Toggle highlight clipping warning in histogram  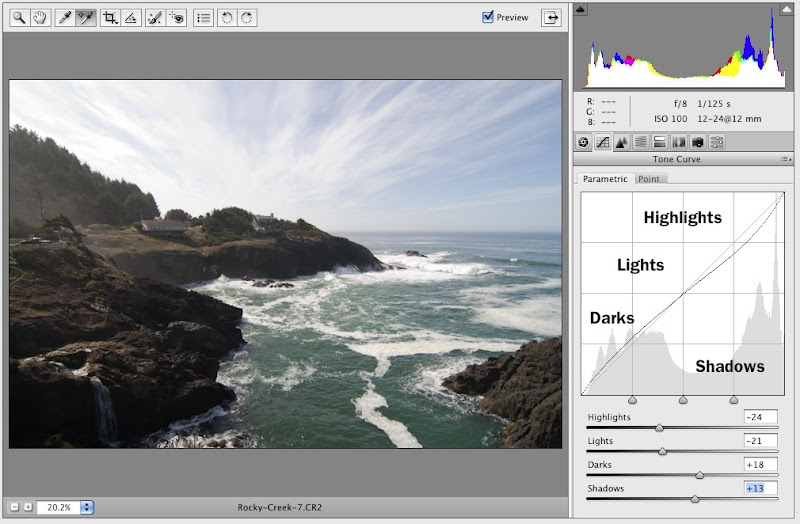pyautogui.click(x=787, y=10)
